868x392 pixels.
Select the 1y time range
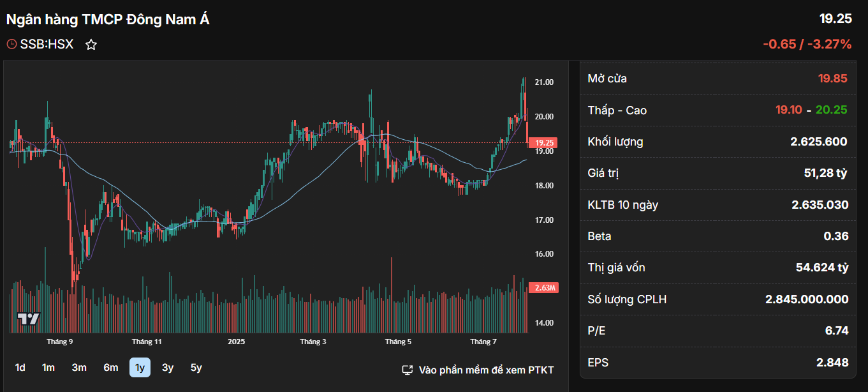(x=140, y=368)
